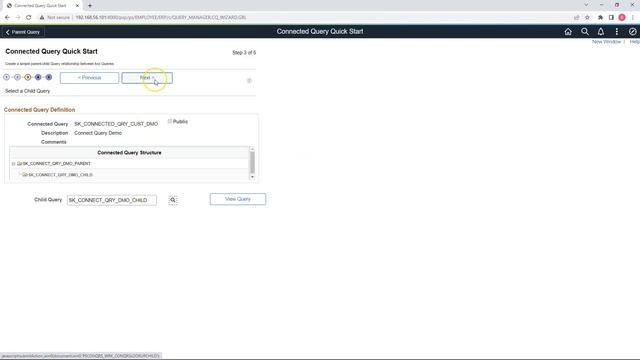Click the View Query button
Viewport: 640px width, 360px height.
(238, 199)
